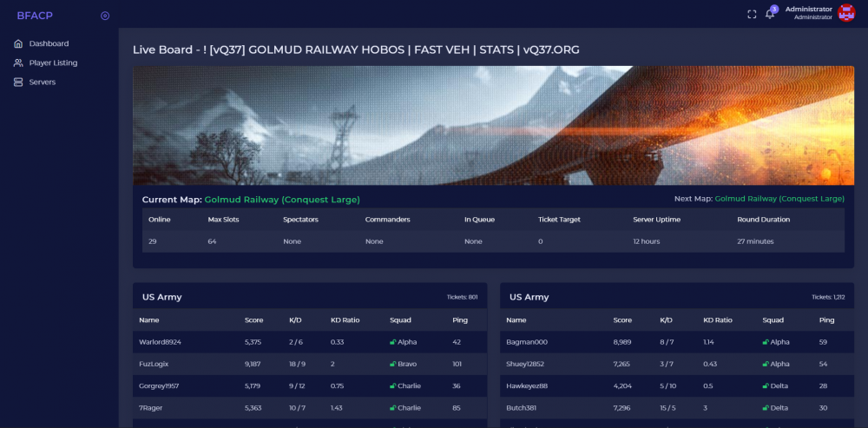The width and height of the screenshot is (868, 428).
Task: Click player Butch381's name
Action: pos(523,407)
